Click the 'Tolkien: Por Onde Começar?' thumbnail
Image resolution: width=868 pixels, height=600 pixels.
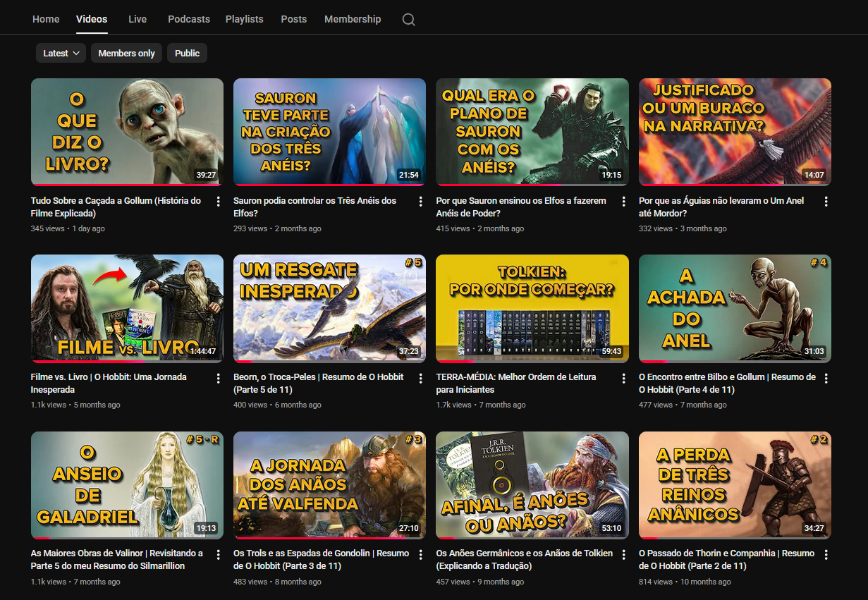point(532,308)
